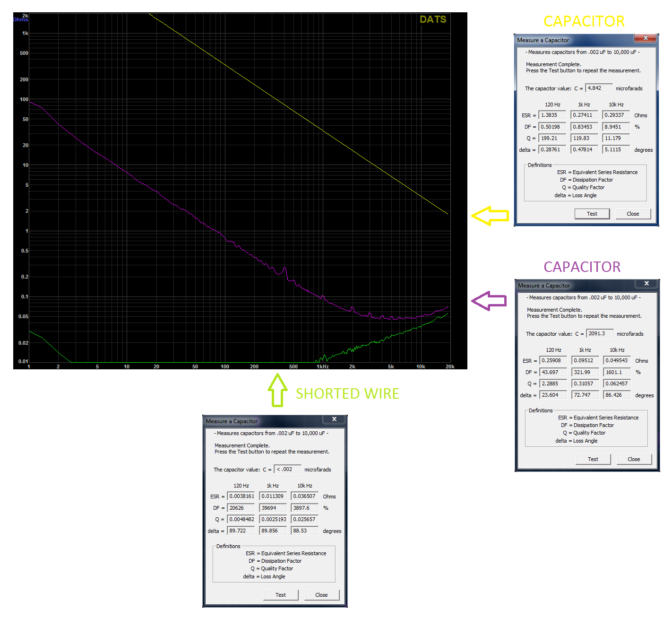
Task: Click the delta field reading 89.722
Action: pyautogui.click(x=241, y=531)
